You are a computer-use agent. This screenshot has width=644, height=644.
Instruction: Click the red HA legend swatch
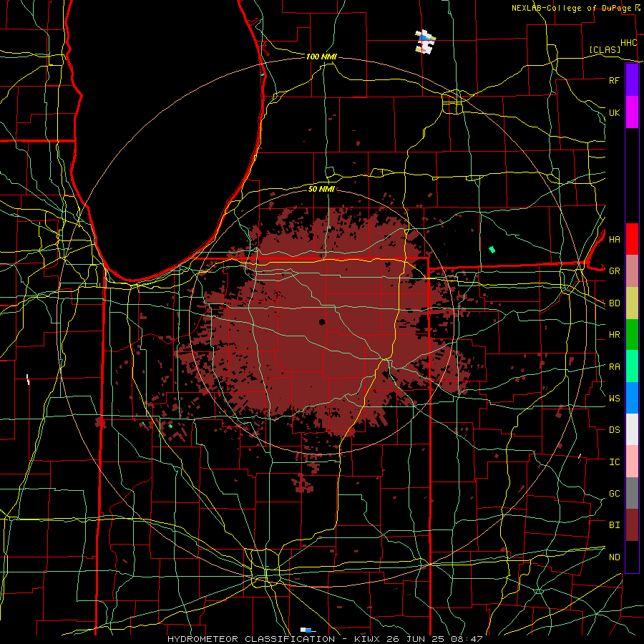tap(632, 239)
